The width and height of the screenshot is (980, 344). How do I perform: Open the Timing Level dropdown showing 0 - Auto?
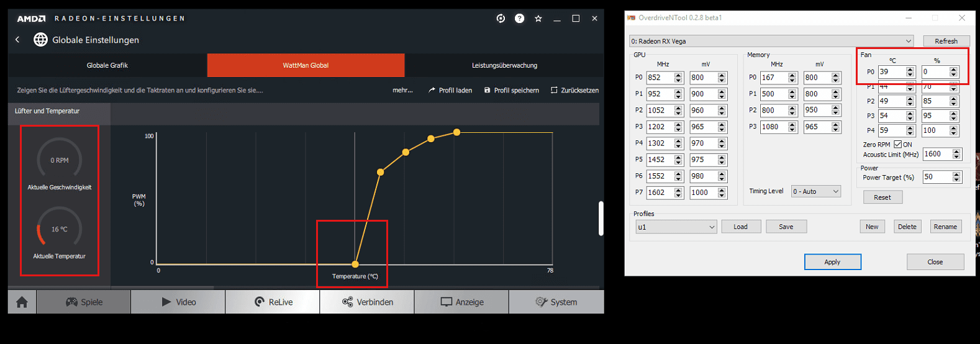coord(816,191)
